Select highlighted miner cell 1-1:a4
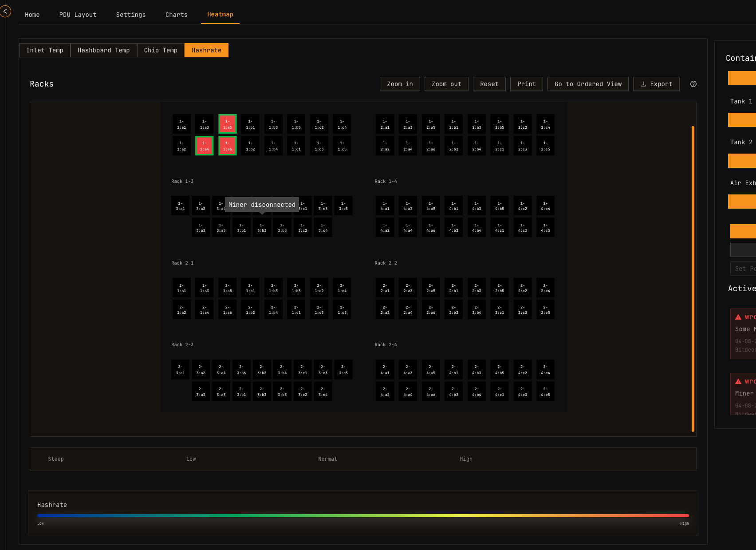Screen dimensions: 756x550 coord(204,146)
